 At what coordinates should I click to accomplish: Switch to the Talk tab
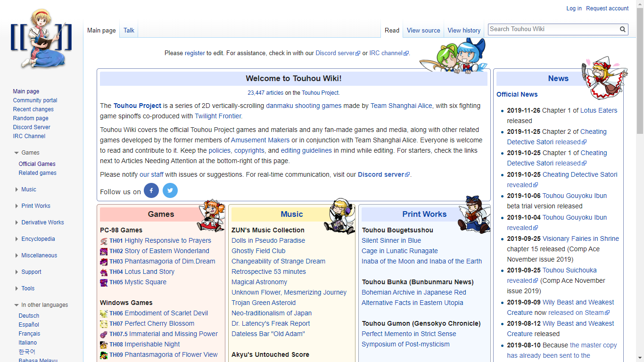pyautogui.click(x=129, y=30)
